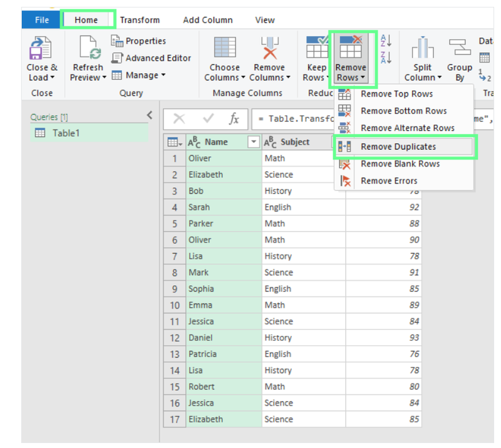Open the File tab
The height and width of the screenshot is (448, 501).
(x=41, y=20)
